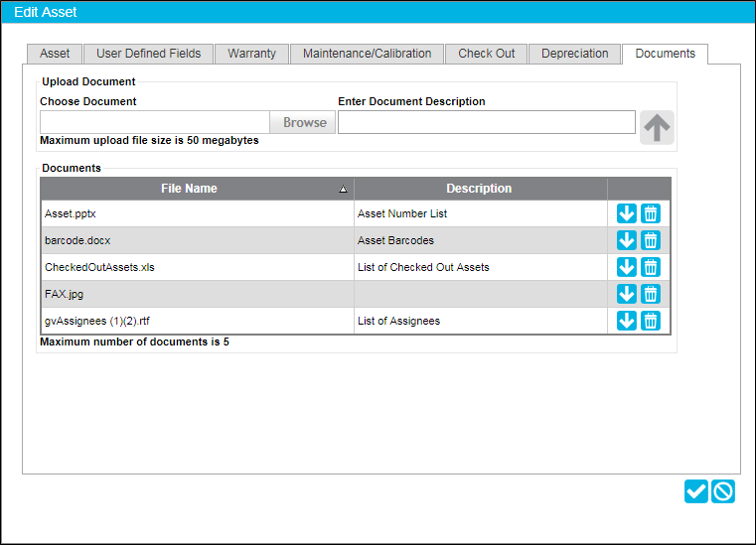Viewport: 756px width, 545px height.
Task: Delete the barcode.docx file
Action: (x=651, y=240)
